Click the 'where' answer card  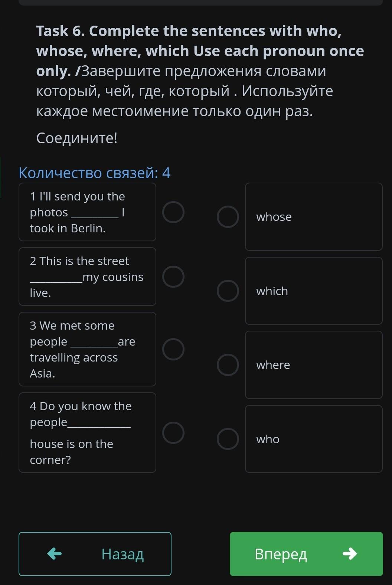pos(314,365)
